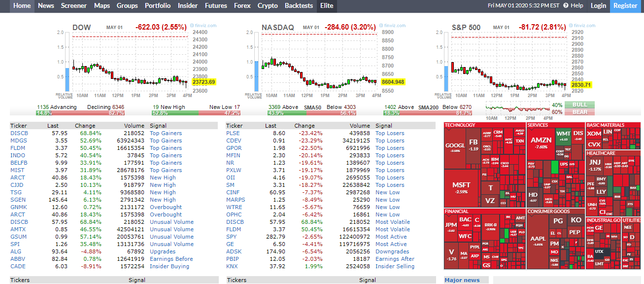Click the DISCB ticker in Top Gainers
644x284 pixels.
click(19, 133)
